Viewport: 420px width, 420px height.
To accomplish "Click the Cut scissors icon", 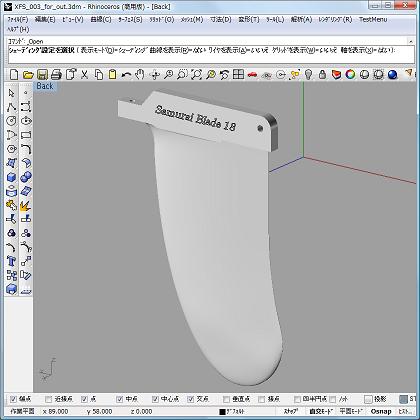I will 85,75.
